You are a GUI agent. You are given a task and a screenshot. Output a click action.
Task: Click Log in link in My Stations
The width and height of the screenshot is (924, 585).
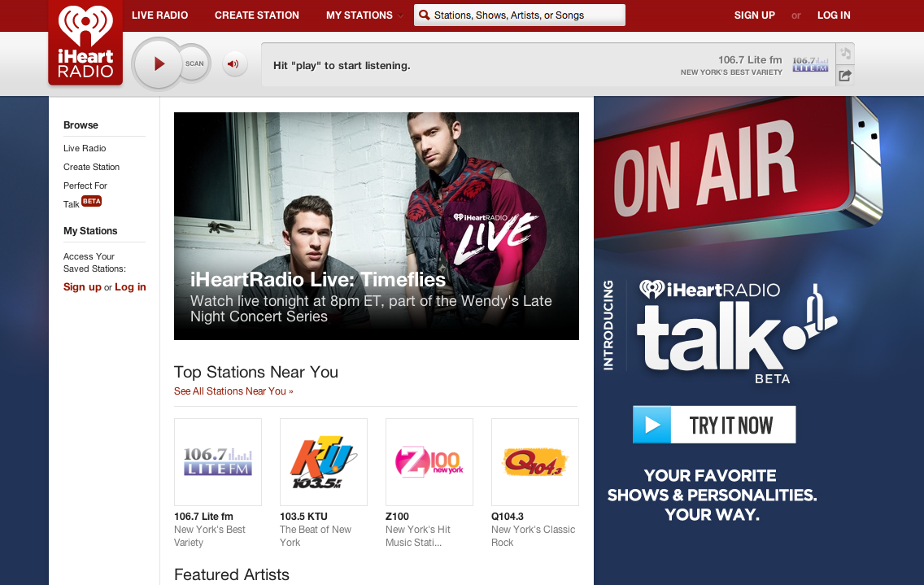[130, 287]
